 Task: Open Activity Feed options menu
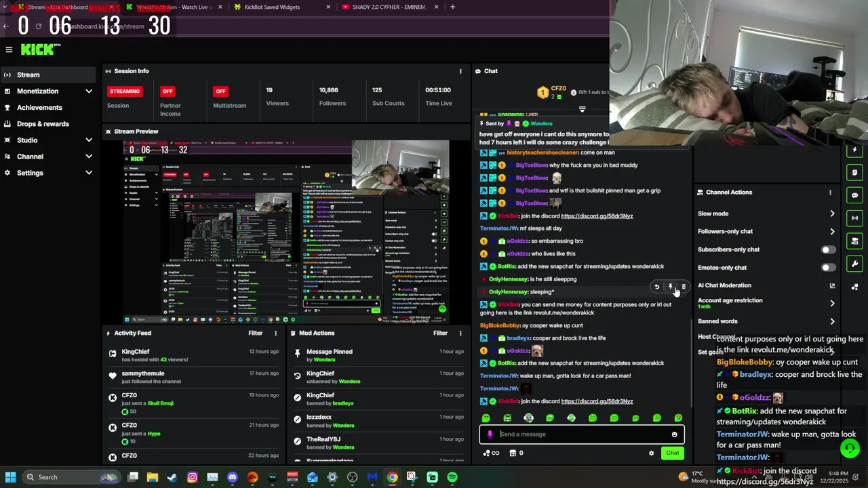[275, 333]
